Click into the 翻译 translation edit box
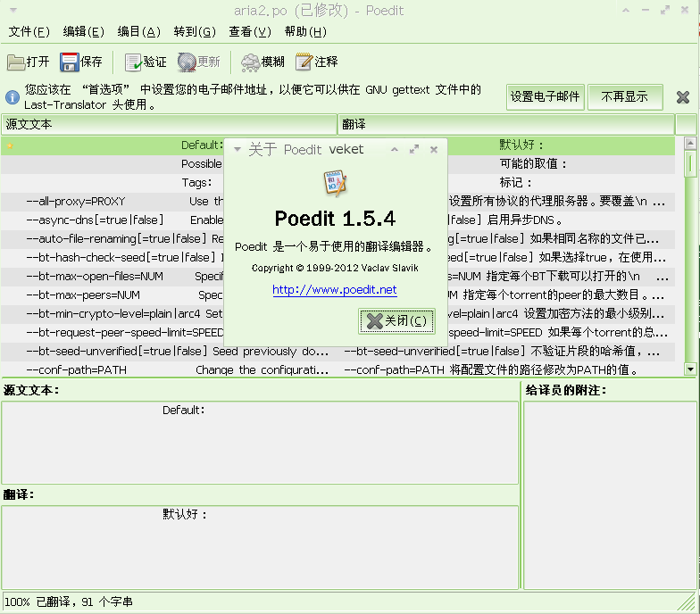This screenshot has width=700, height=614. tap(260, 548)
